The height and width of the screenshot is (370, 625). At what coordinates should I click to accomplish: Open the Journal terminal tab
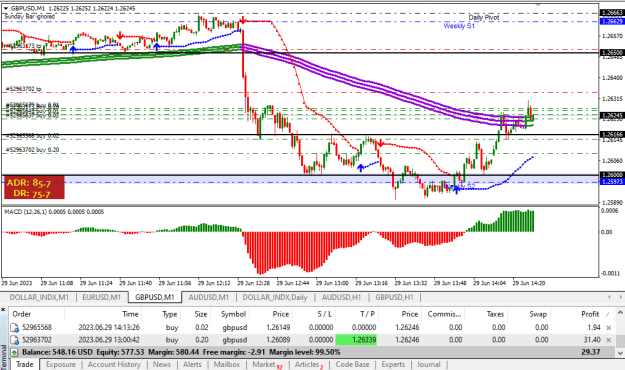point(428,364)
